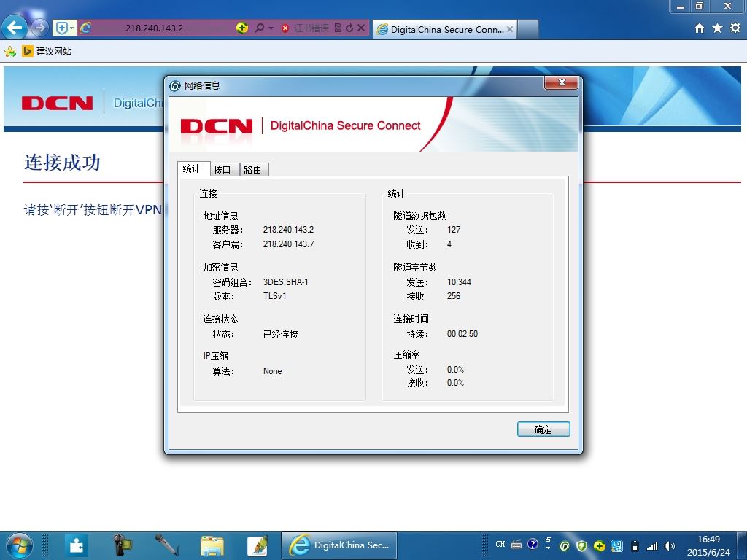Click the algorithm value None
Image resolution: width=747 pixels, height=560 pixels.
tap(273, 371)
